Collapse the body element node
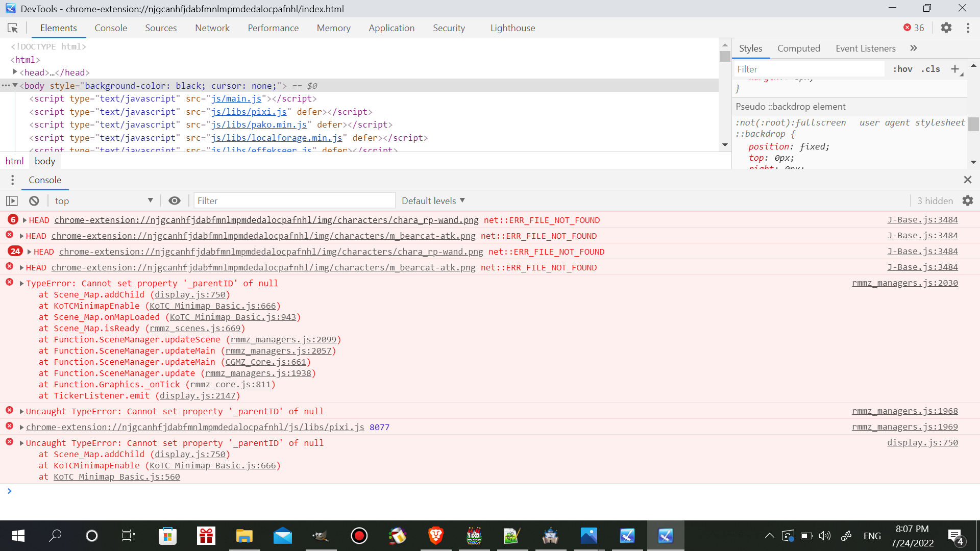Screen dimensions: 980x551 15,85
